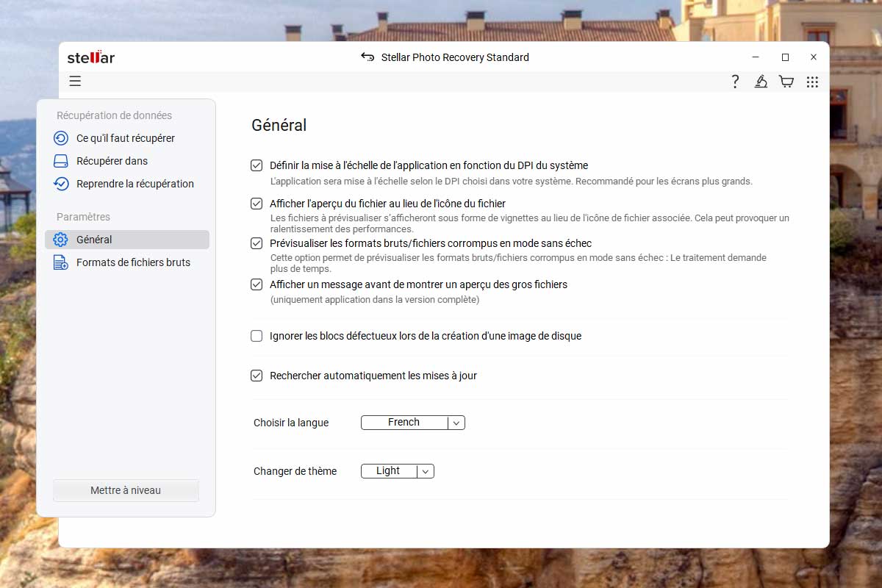Open the hamburger menu icon
This screenshot has width=882, height=588.
(x=75, y=82)
